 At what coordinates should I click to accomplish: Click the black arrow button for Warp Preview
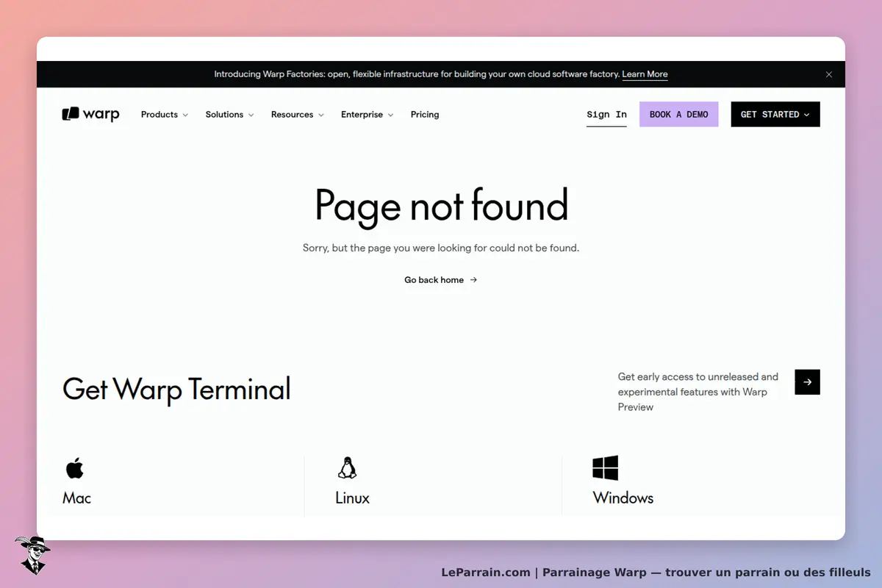807,382
